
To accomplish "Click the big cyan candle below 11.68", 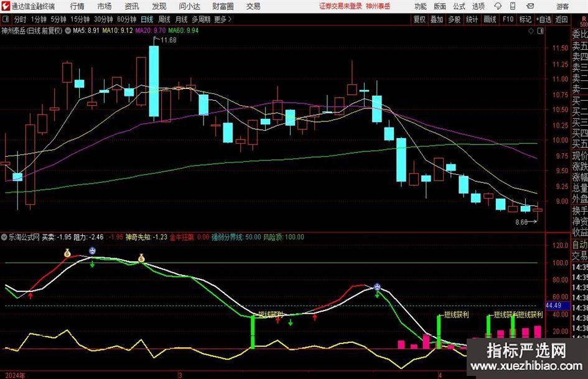I will (154, 82).
